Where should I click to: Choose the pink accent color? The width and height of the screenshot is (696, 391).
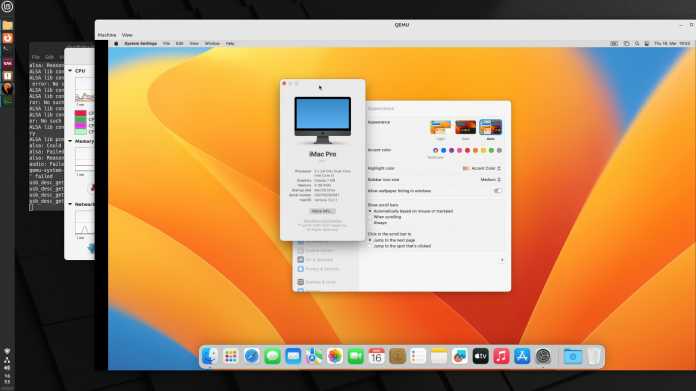[x=459, y=150]
